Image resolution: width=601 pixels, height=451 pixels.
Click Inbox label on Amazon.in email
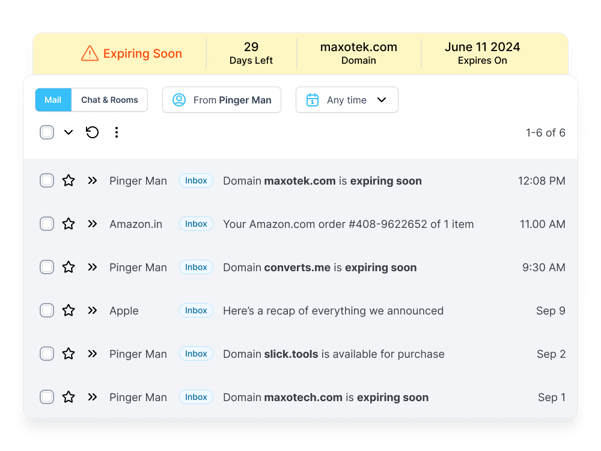pyautogui.click(x=196, y=224)
